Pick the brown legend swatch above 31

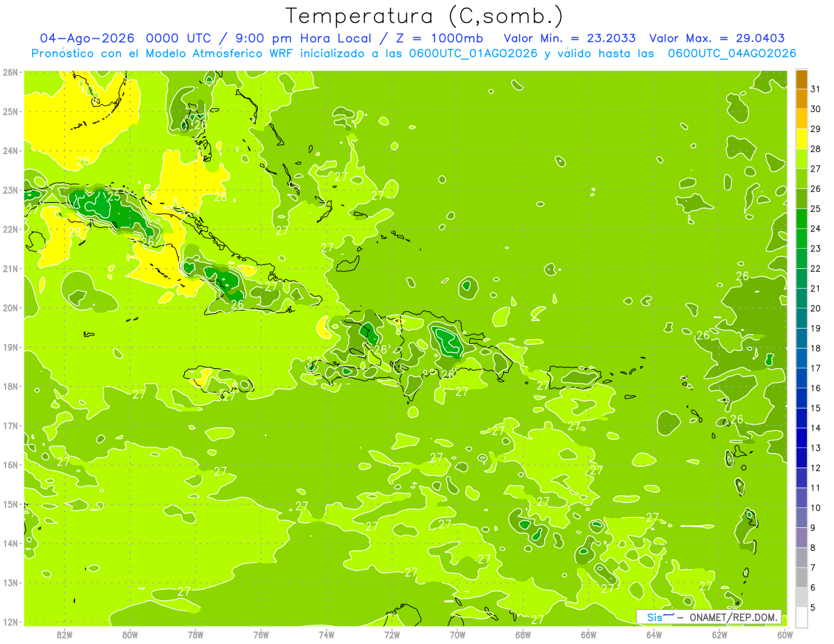(x=801, y=79)
